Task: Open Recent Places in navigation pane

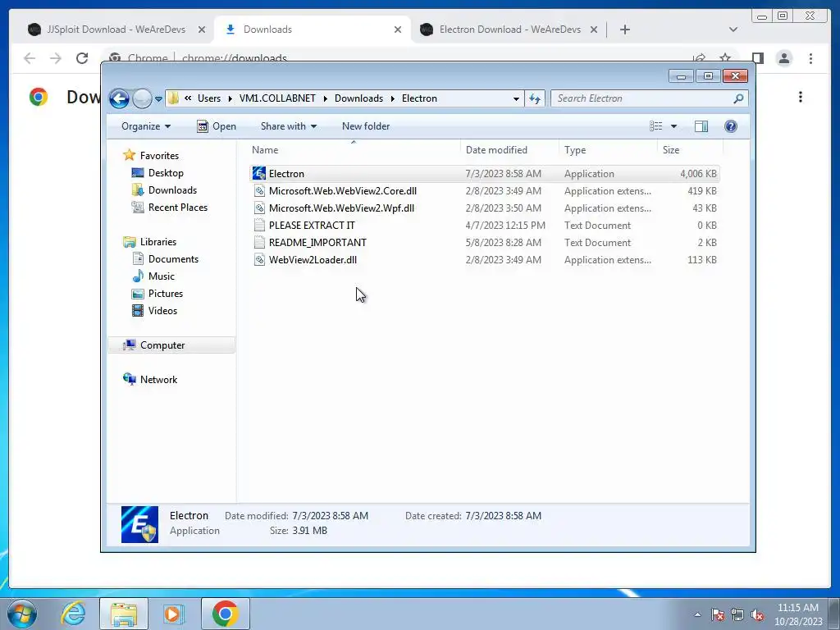Action: pyautogui.click(x=178, y=208)
